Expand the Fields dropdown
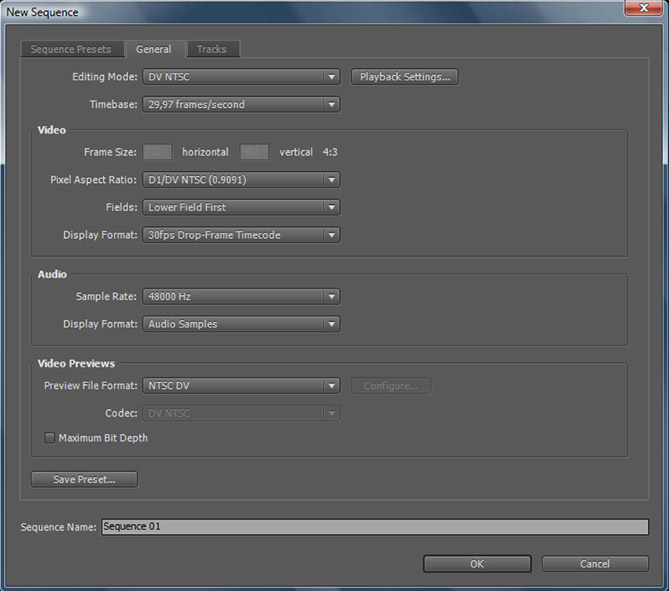This screenshot has width=669, height=591. (x=241, y=207)
